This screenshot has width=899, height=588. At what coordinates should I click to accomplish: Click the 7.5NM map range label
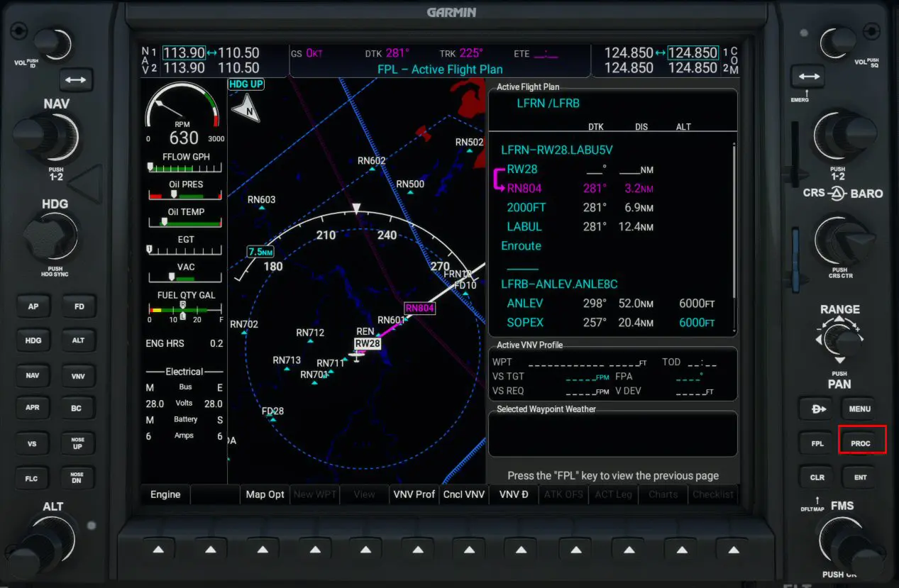click(260, 252)
